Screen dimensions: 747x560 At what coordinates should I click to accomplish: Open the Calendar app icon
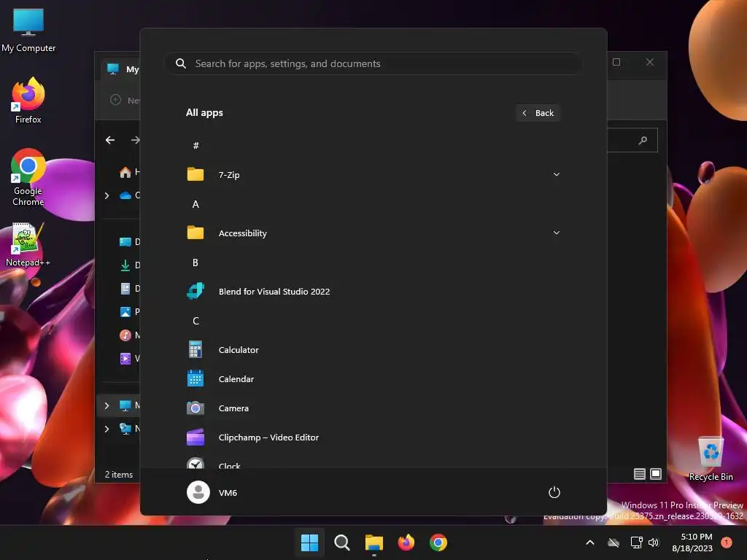coord(196,379)
